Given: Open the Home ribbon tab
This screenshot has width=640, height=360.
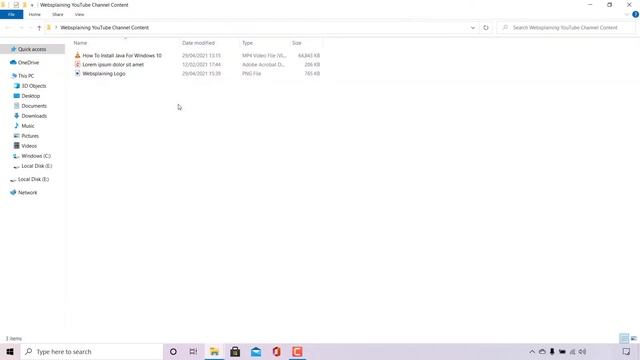Looking at the screenshot, I should click(x=35, y=14).
